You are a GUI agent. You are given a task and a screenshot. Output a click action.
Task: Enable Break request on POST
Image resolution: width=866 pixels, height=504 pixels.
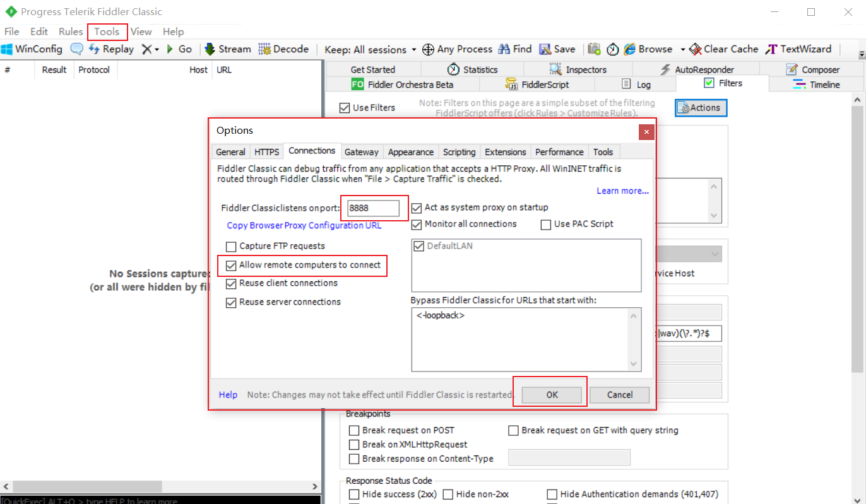(355, 431)
